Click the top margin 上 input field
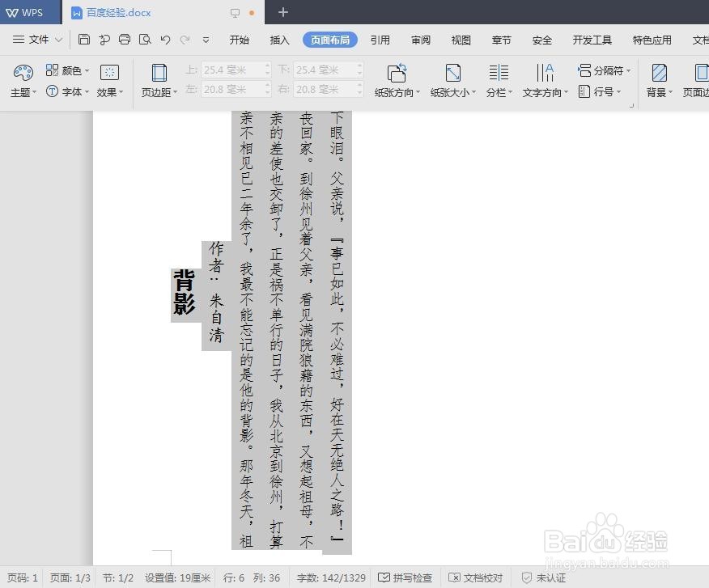Image resolution: width=709 pixels, height=588 pixels. 233,70
